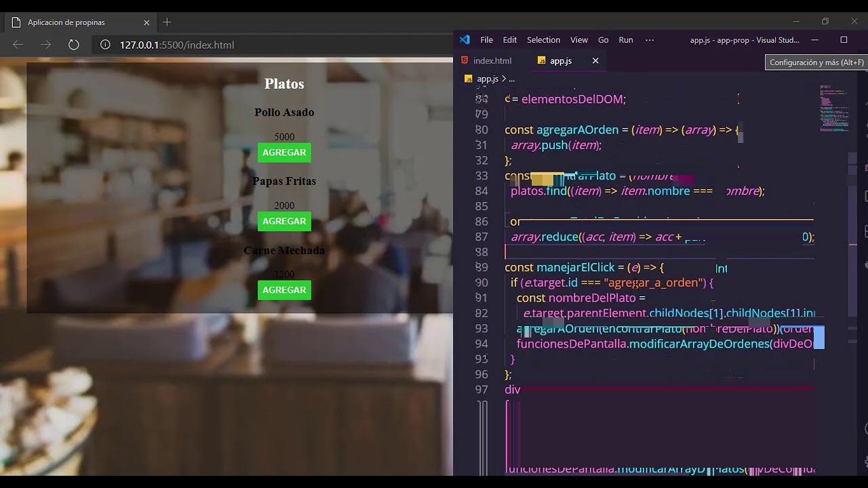Click the price 2000

coord(284,205)
